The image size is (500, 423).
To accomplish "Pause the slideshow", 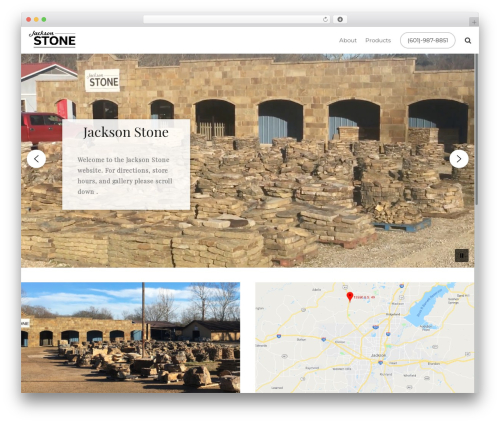I will pos(462,256).
